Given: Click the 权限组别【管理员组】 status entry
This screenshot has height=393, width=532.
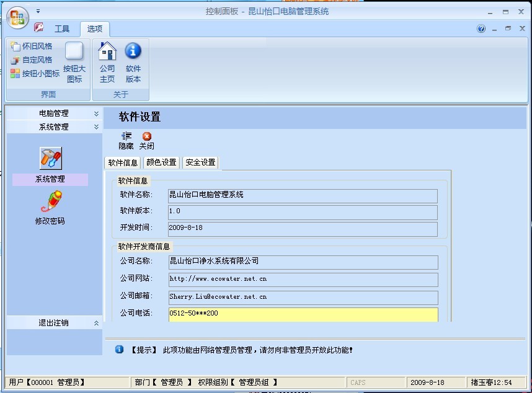Looking at the screenshot, I should 238,382.
